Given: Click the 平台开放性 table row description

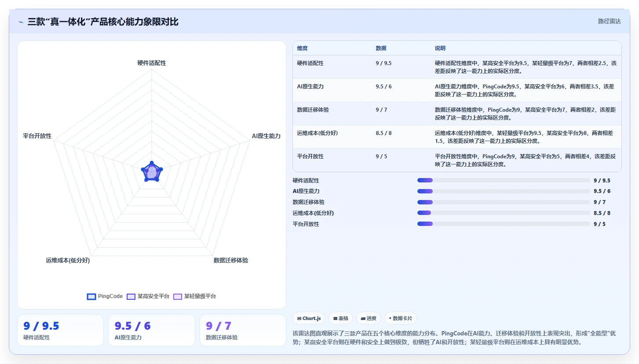Looking at the screenshot, I should pyautogui.click(x=526, y=160).
